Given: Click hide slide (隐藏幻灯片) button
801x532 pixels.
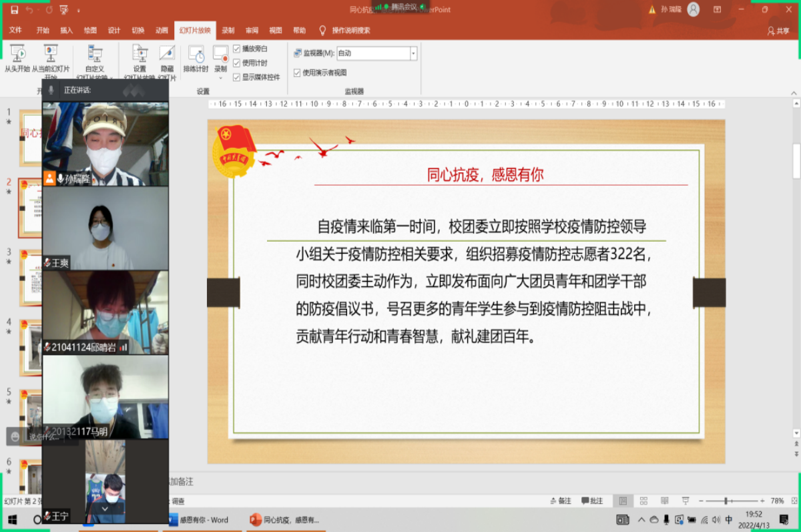Looking at the screenshot, I should (167, 61).
